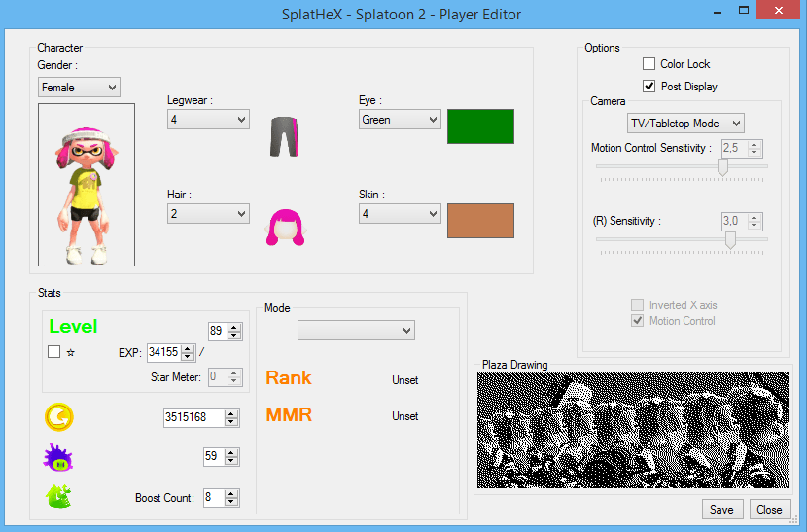Increase the Level value with up arrow
The height and width of the screenshot is (532, 807).
[234, 327]
